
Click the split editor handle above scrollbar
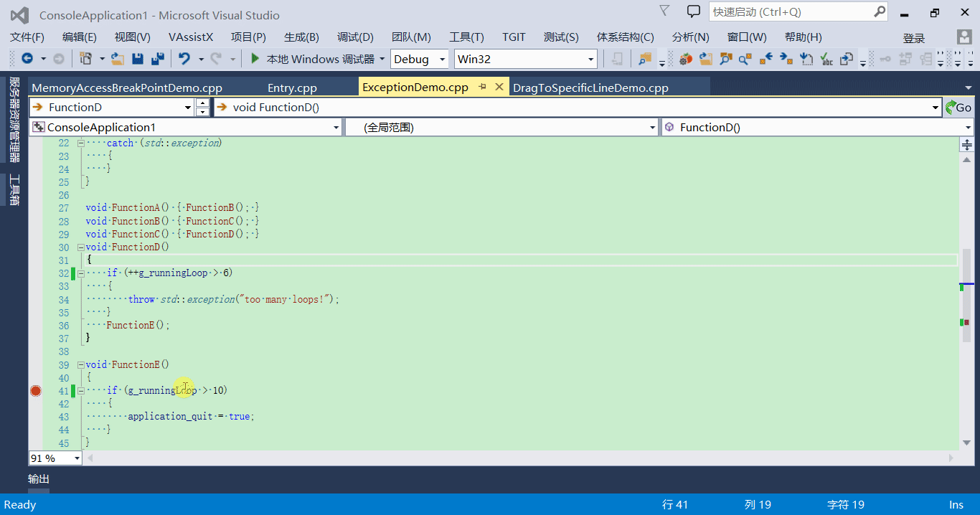[966, 145]
